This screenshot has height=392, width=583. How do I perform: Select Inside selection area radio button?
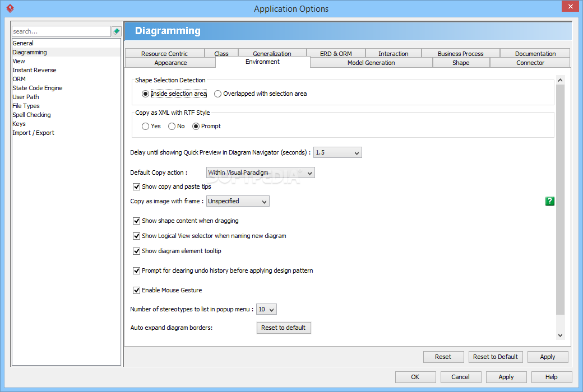[x=145, y=94]
